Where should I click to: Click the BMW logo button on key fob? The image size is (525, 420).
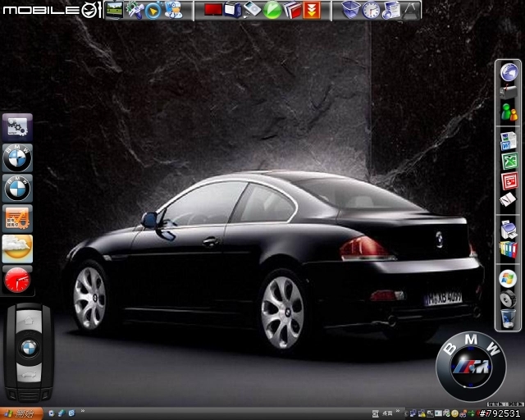[x=30, y=349]
